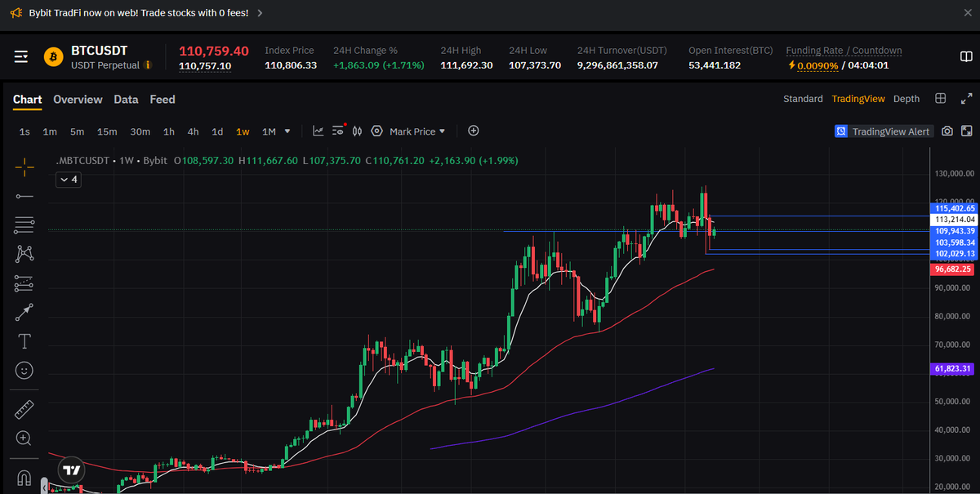
Task: Open the indicators line chart icon
Action: point(318,131)
